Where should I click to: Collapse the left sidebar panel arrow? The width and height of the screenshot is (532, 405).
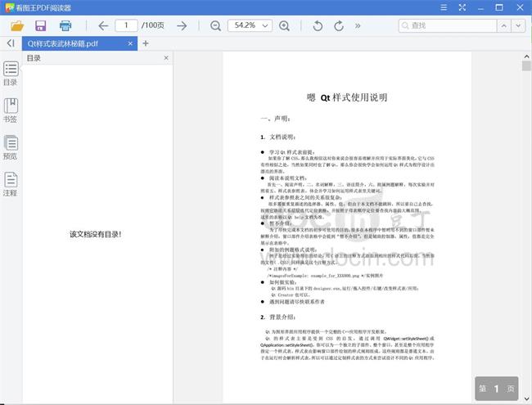click(11, 43)
